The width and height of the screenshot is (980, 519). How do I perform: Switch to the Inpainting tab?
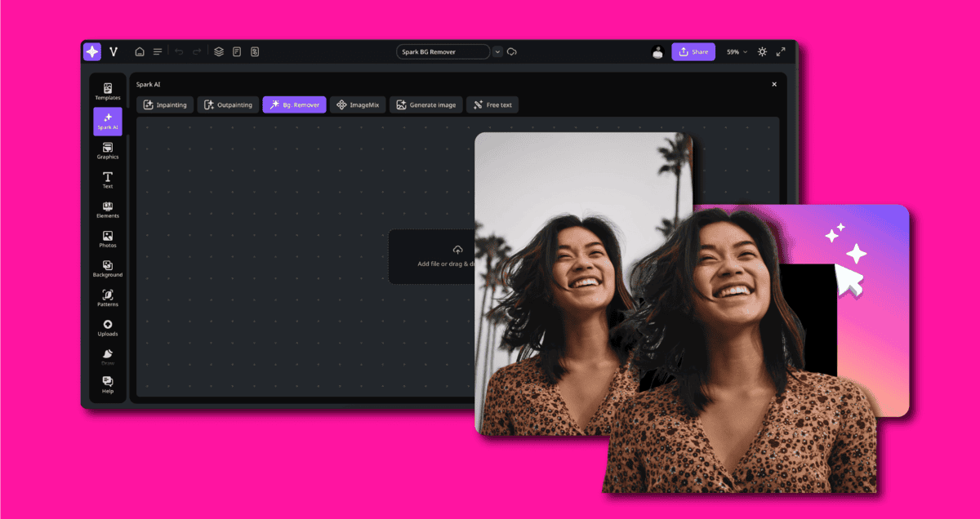pyautogui.click(x=165, y=105)
